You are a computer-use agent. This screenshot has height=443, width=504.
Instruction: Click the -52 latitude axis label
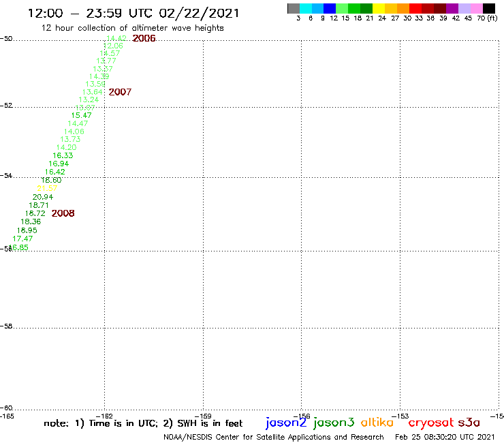pyautogui.click(x=6, y=106)
